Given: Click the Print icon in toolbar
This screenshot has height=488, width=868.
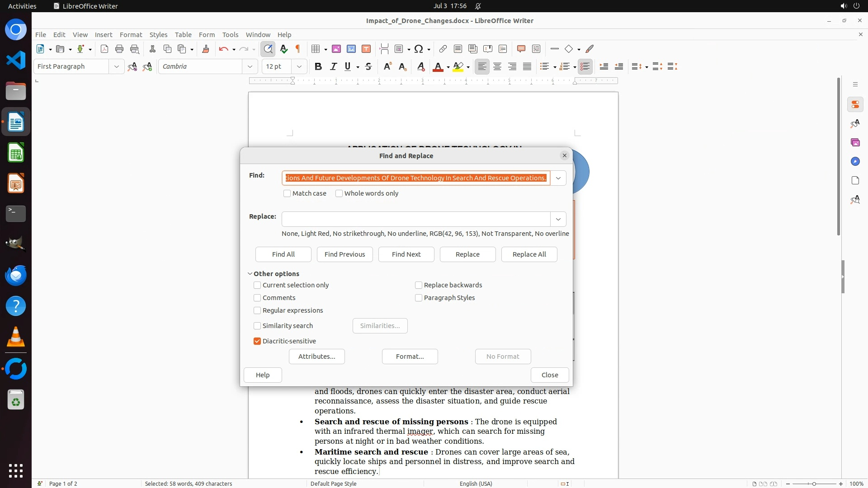Looking at the screenshot, I should [x=119, y=49].
